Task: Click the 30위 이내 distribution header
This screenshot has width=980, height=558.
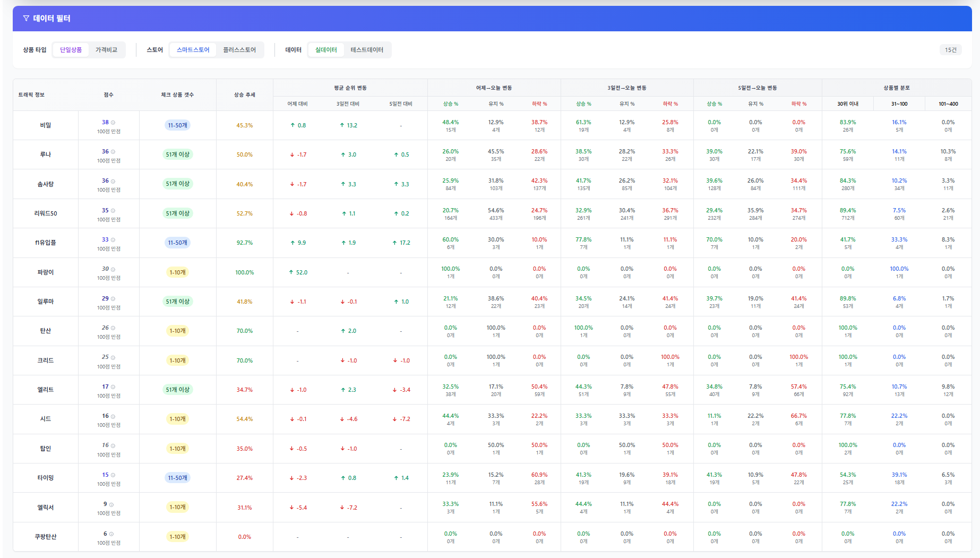Action: tap(848, 104)
